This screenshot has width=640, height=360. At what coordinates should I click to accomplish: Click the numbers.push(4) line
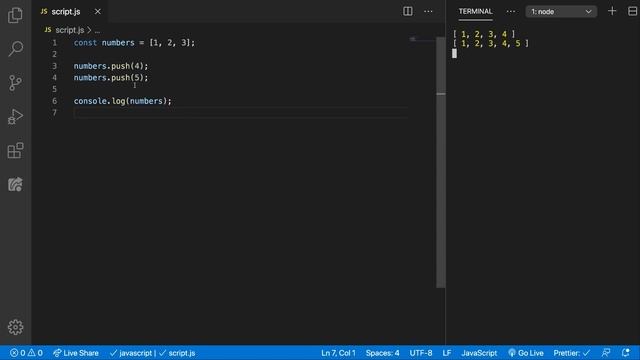click(x=111, y=66)
